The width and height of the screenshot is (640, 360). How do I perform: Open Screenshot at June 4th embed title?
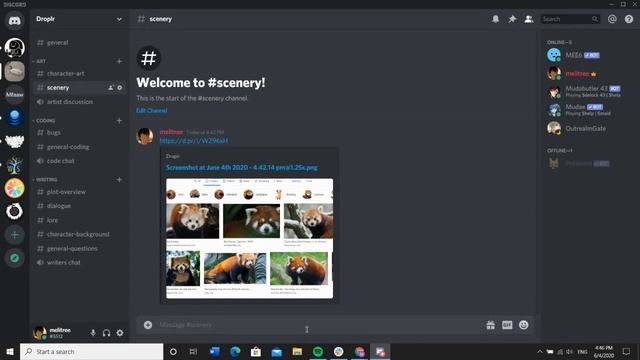click(x=241, y=168)
